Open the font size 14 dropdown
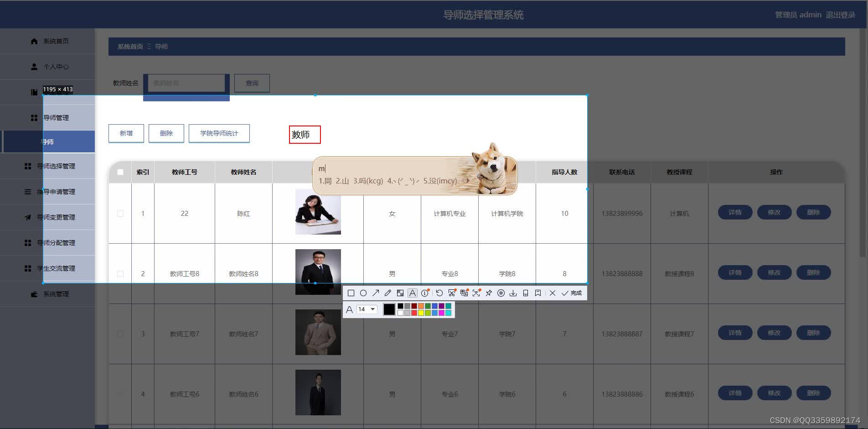 (x=367, y=309)
